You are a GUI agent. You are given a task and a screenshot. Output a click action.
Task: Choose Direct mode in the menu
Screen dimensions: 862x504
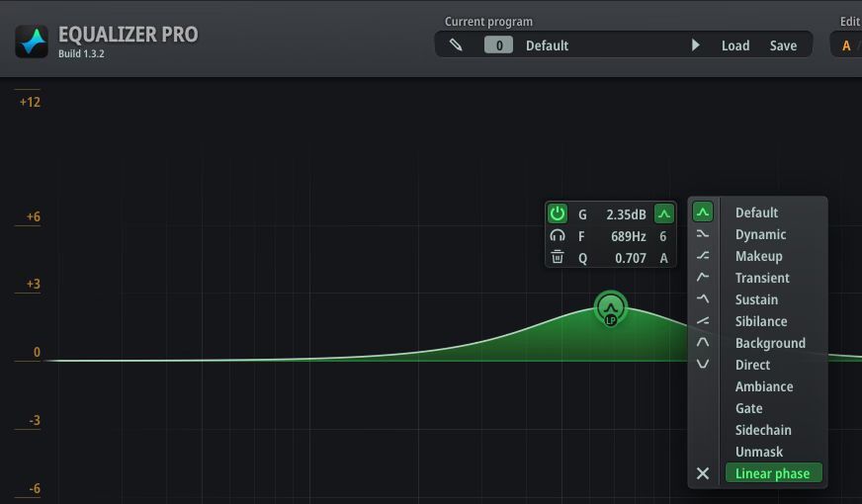pos(752,365)
